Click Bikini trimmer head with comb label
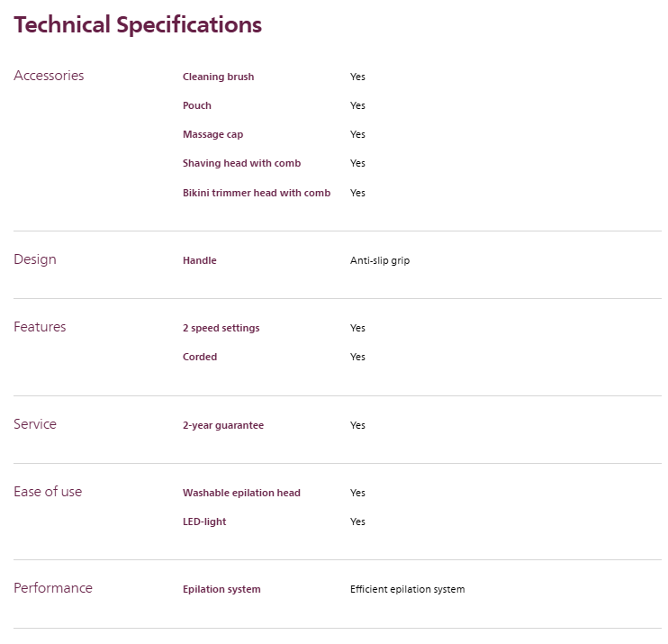 [257, 193]
